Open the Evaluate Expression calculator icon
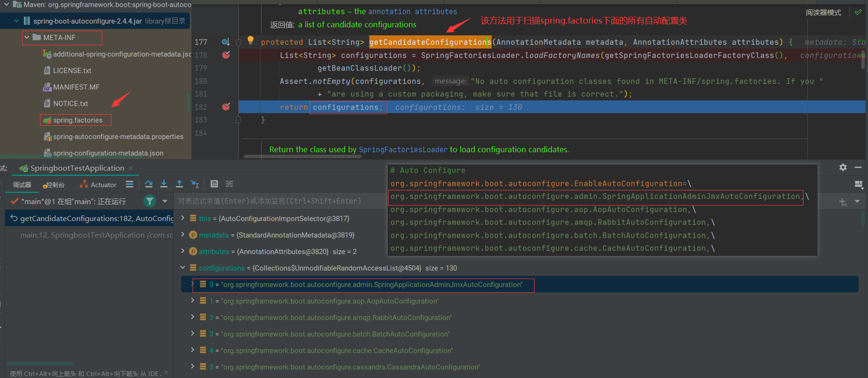 [214, 184]
